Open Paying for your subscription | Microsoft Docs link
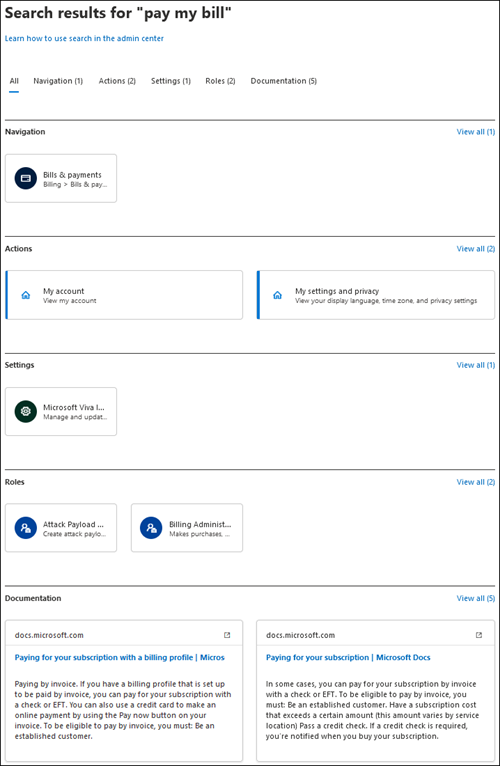The width and height of the screenshot is (500, 766). click(x=348, y=658)
